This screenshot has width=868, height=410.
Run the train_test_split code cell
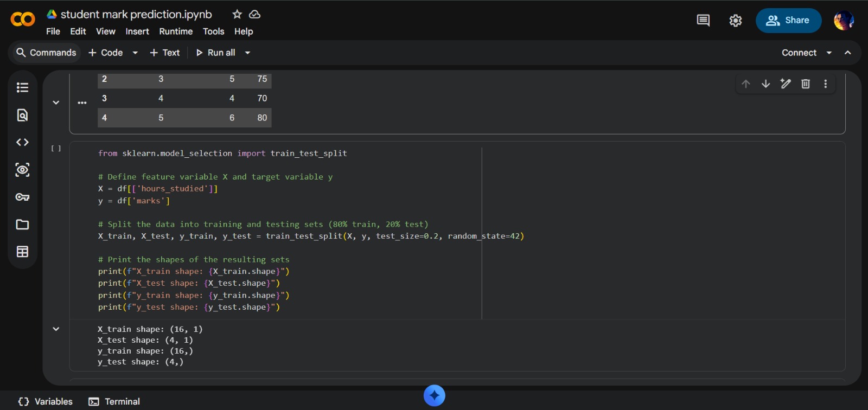56,149
